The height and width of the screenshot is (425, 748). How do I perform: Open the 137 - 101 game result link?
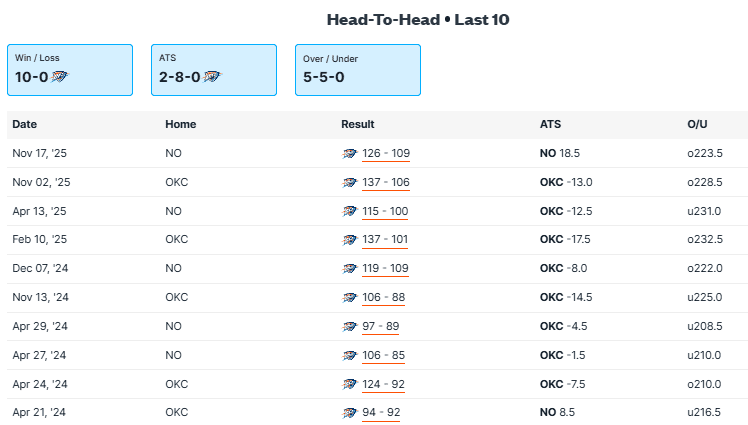(385, 240)
